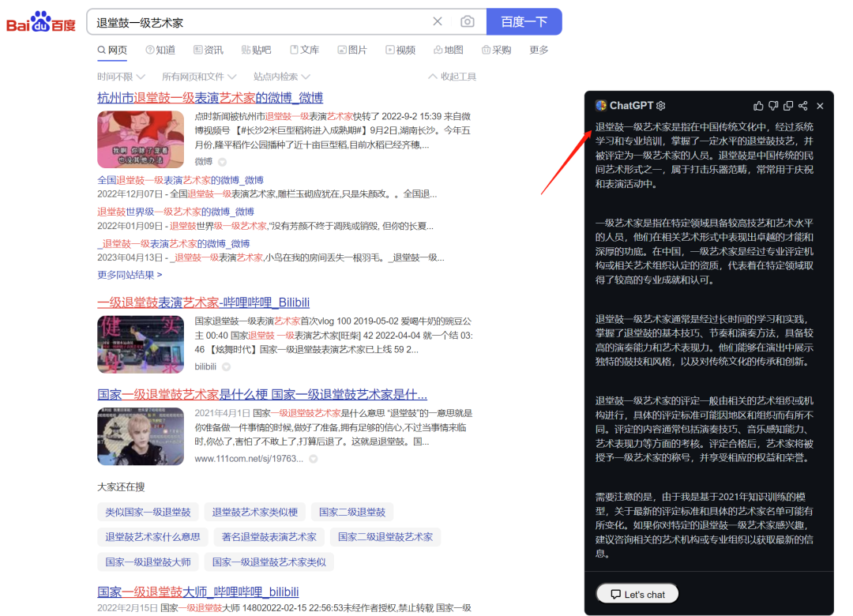Switch to the 图片 images tab
The image size is (853, 616).
tap(352, 50)
